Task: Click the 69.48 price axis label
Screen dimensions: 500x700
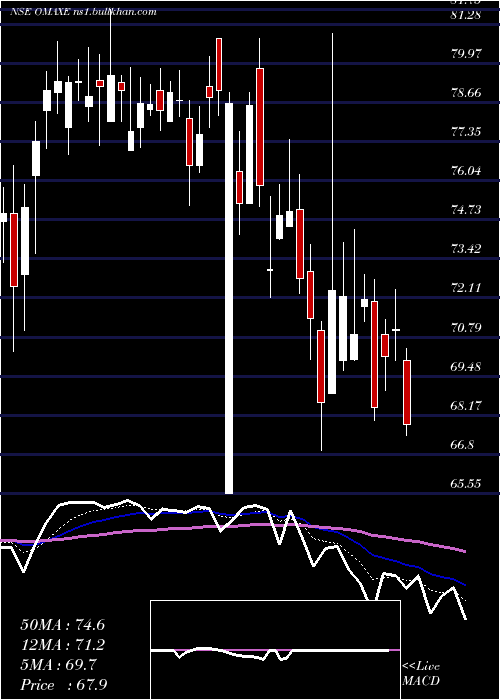Action: (466, 367)
